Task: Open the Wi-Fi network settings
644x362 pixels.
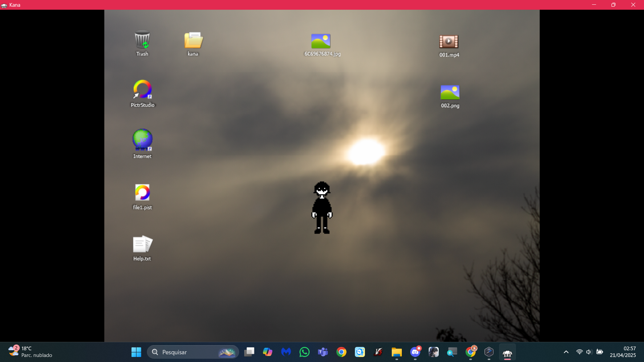Action: tap(580, 352)
